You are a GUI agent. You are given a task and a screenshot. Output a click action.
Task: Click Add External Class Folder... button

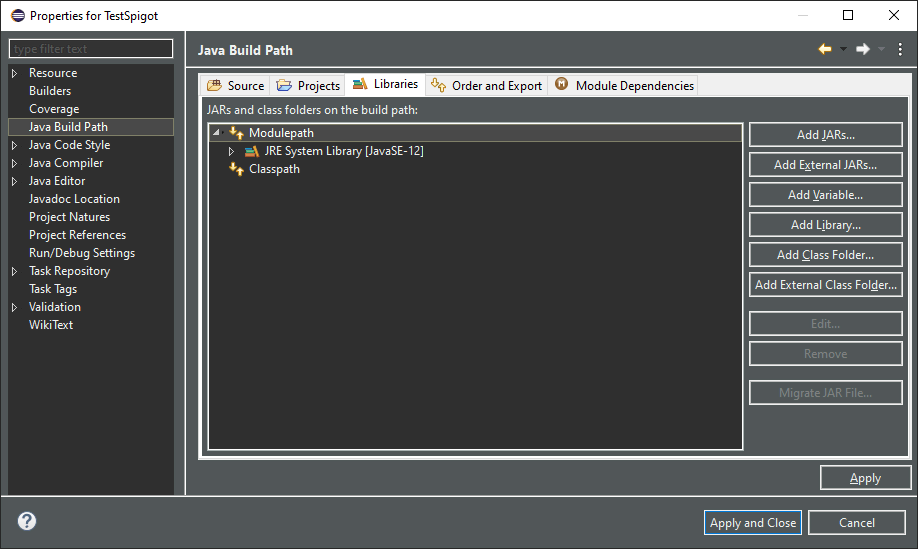825,284
